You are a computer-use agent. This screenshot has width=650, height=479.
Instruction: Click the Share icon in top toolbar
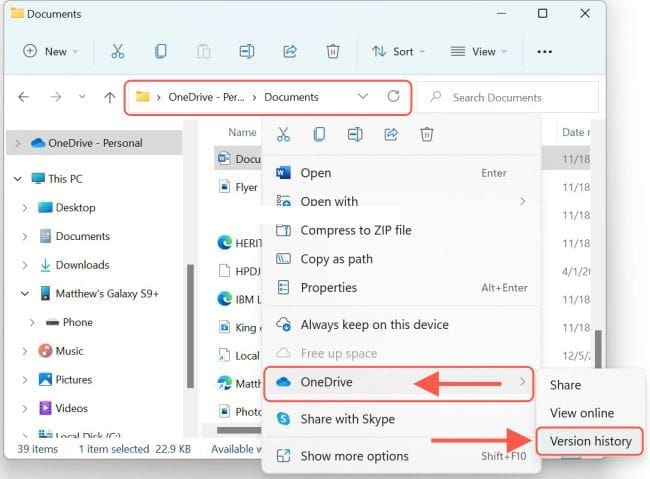click(x=290, y=51)
